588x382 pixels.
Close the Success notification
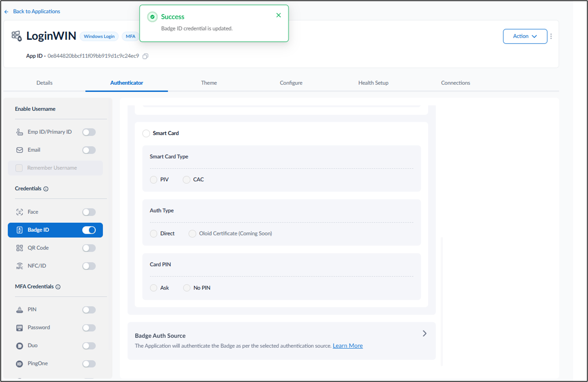[x=279, y=15]
